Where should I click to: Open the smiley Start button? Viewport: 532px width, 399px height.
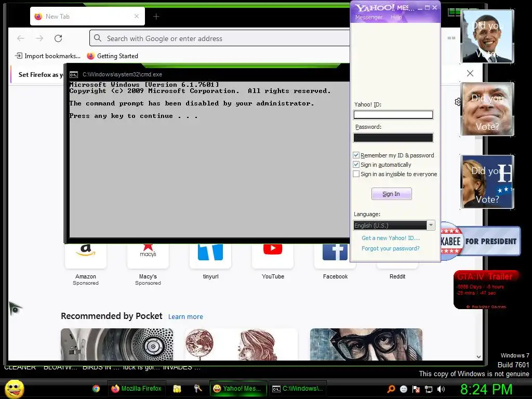coord(14,389)
